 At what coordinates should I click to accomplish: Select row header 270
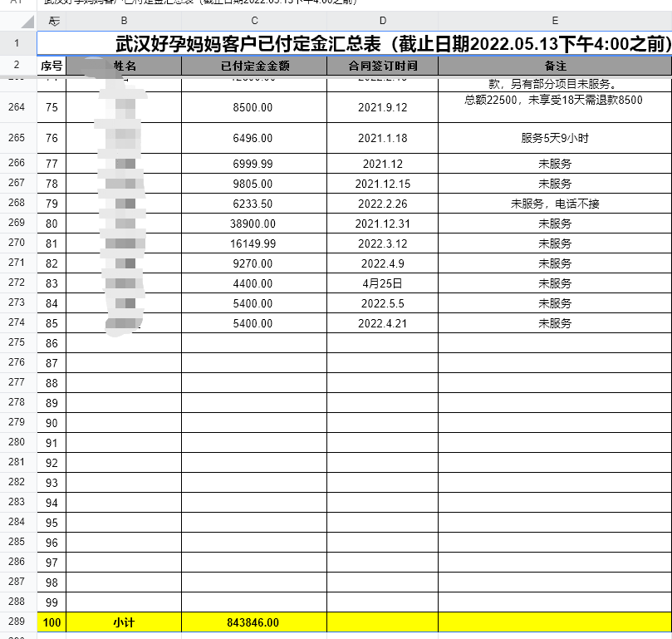point(17,243)
